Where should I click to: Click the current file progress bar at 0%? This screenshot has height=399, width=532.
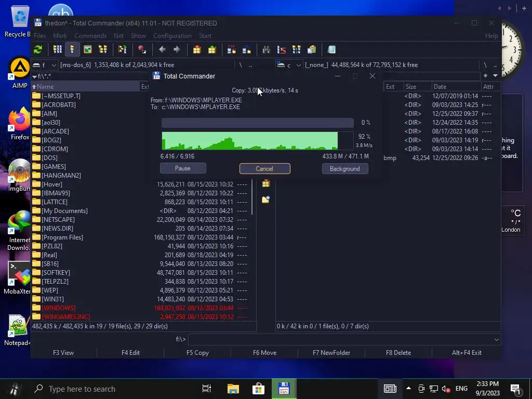click(x=258, y=123)
